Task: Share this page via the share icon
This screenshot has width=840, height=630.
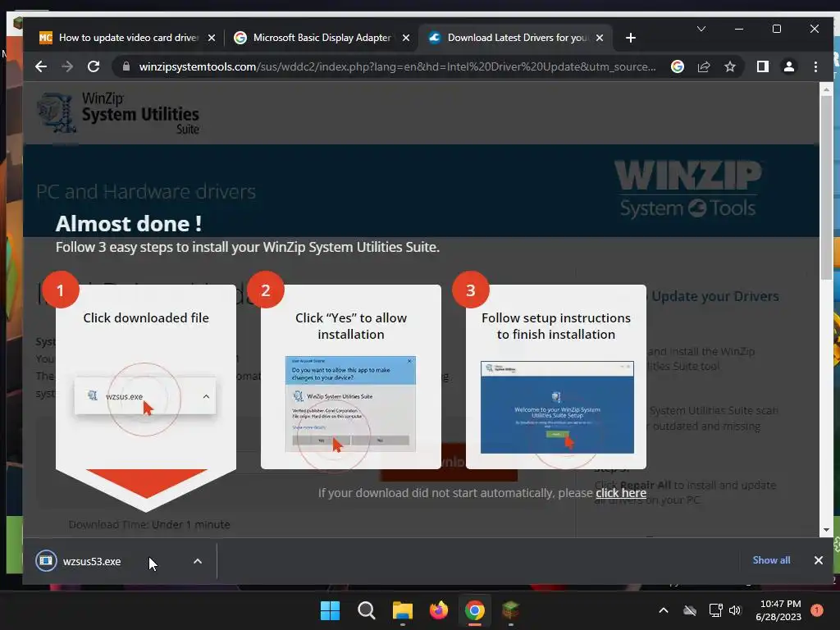Action: click(703, 66)
